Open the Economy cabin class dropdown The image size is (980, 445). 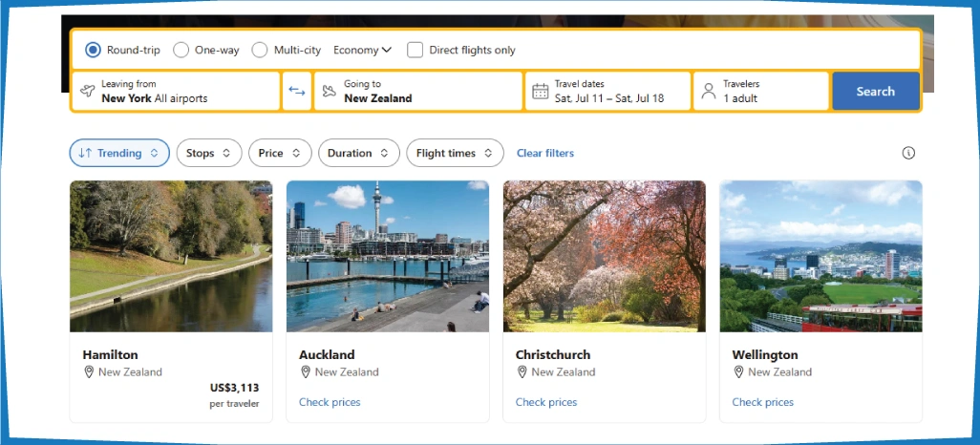tap(363, 50)
